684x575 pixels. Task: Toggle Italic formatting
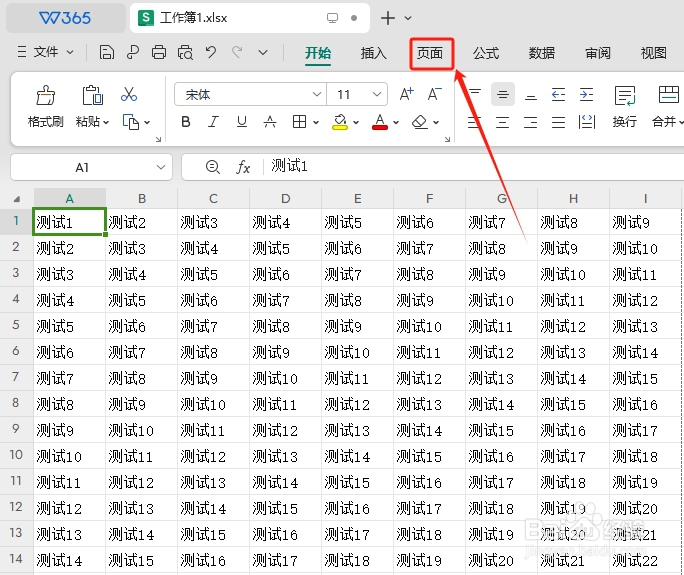click(213, 122)
